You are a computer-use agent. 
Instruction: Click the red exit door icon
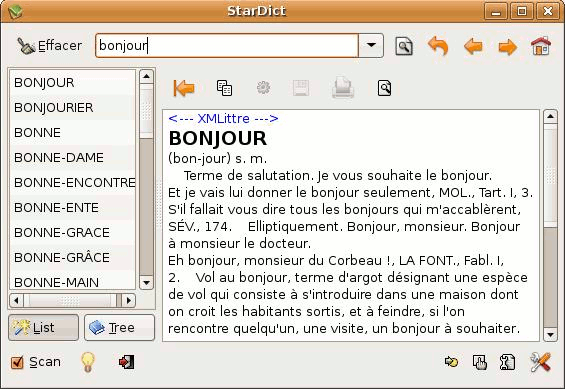[x=126, y=362]
